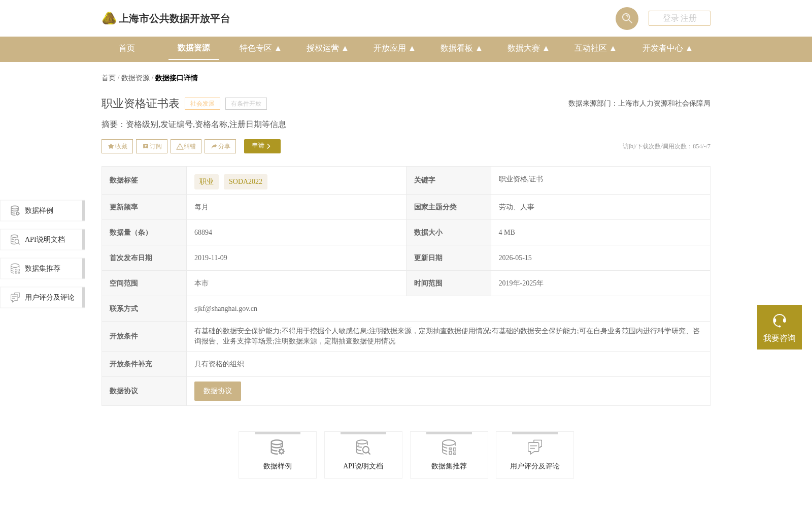Expand the 开放应用 menu arrow
The width and height of the screenshot is (812, 508).
(x=412, y=48)
